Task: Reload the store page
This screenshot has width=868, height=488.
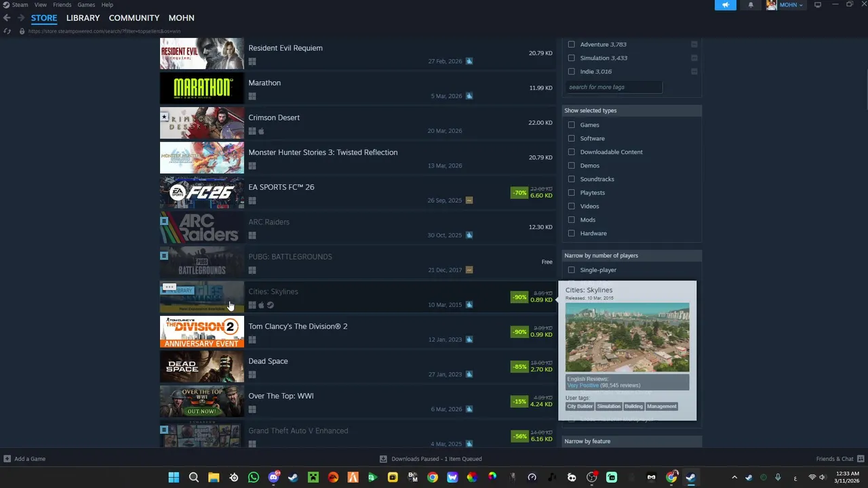Action: tap(7, 31)
